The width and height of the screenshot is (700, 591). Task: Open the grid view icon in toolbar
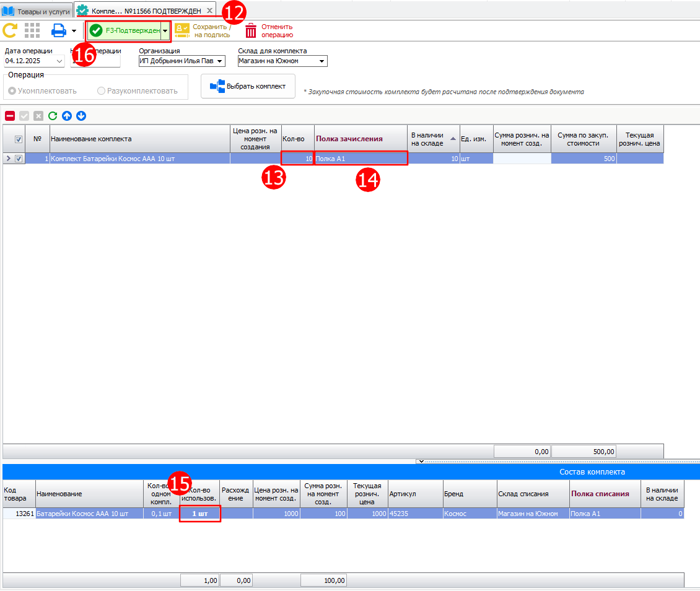tap(32, 30)
